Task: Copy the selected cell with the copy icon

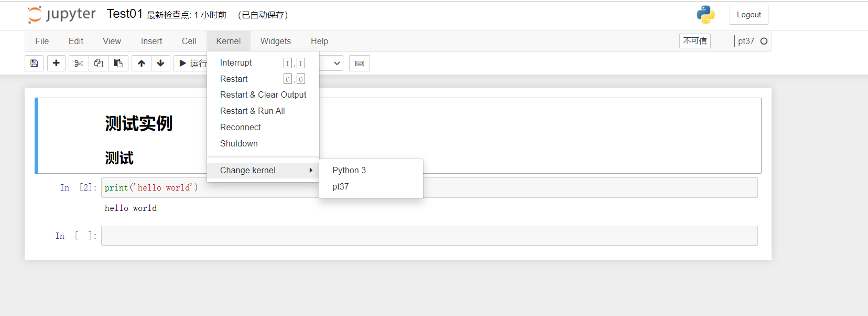Action: pyautogui.click(x=98, y=63)
